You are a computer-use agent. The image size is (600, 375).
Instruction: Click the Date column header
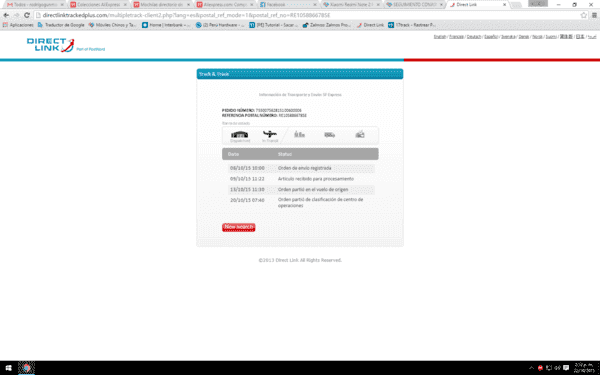(233, 154)
